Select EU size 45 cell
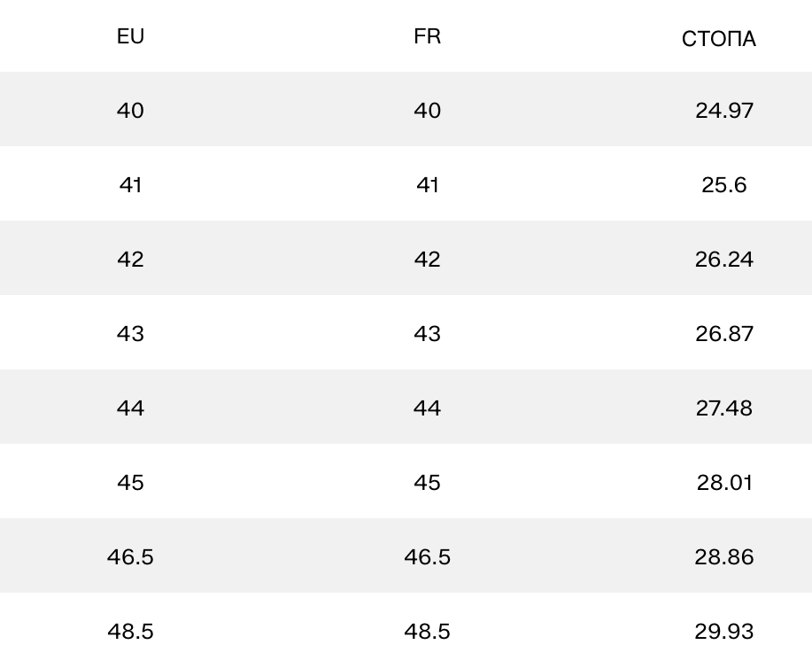Viewport: 812px width, 668px height. coord(130,483)
